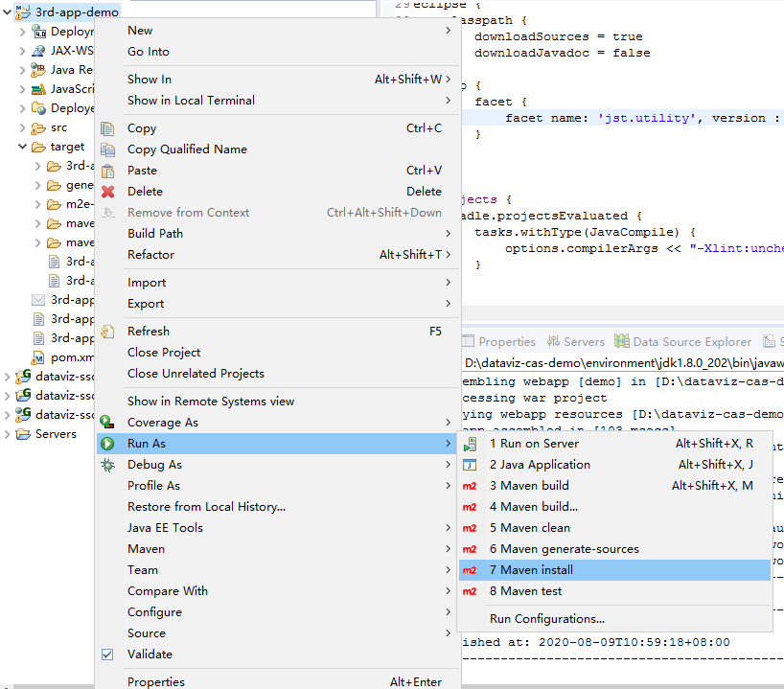
Task: Click the Run on Server icon
Action: pos(470,444)
